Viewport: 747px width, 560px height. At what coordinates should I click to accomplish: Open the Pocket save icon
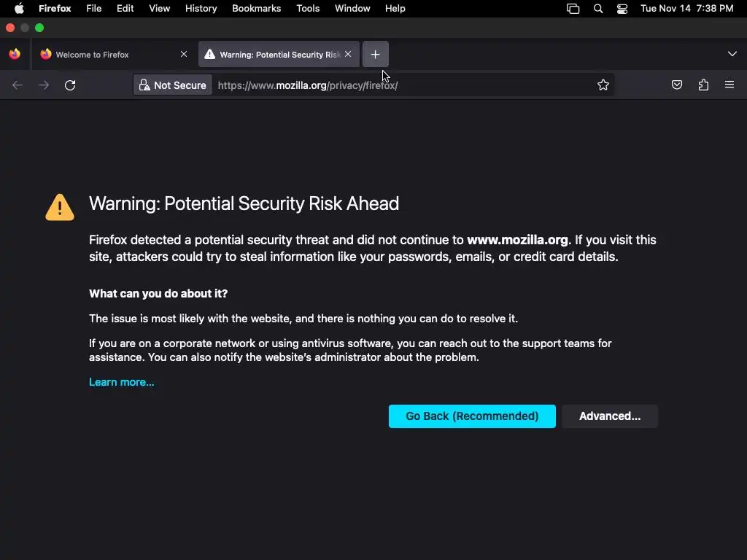coord(677,85)
